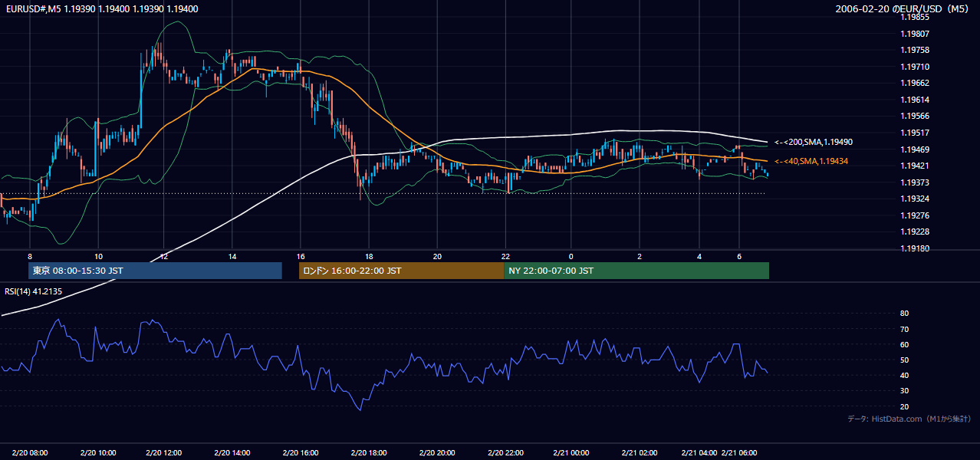
Task: Pick price level 1.19758 on the axis
Action: pos(915,50)
